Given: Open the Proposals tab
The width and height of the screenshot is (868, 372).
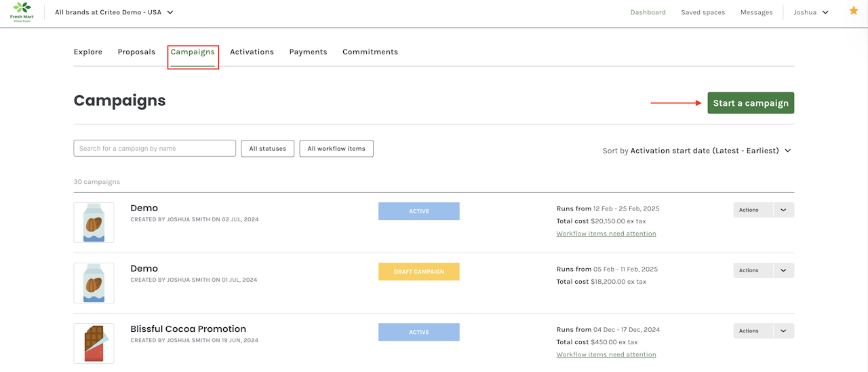Looking at the screenshot, I should (136, 52).
